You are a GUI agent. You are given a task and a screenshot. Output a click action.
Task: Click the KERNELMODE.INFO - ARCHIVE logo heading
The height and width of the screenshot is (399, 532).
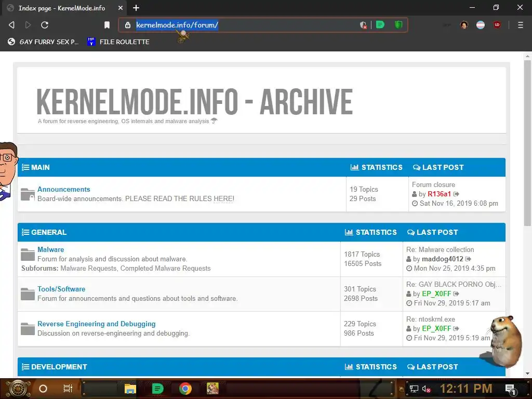[194, 101]
